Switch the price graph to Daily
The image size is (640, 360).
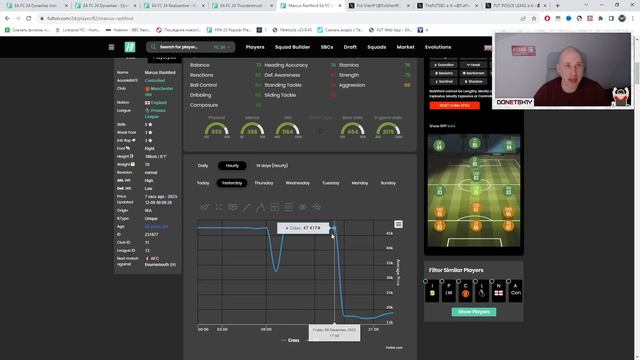(203, 166)
